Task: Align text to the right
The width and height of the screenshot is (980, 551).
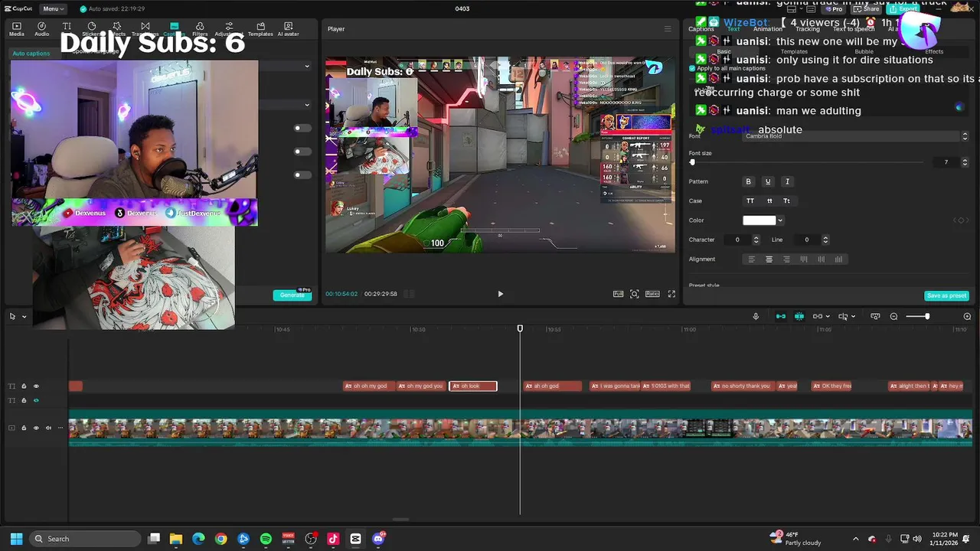Action: [x=786, y=259]
